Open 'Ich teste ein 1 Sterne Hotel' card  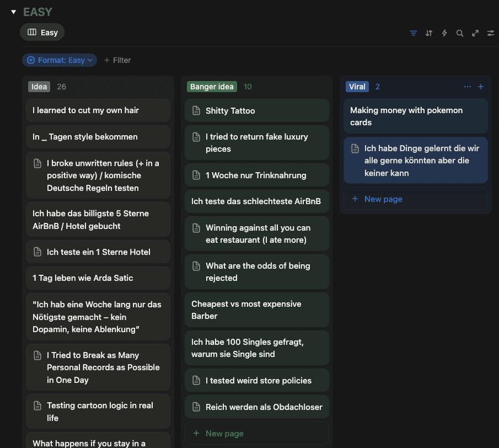coord(98,252)
